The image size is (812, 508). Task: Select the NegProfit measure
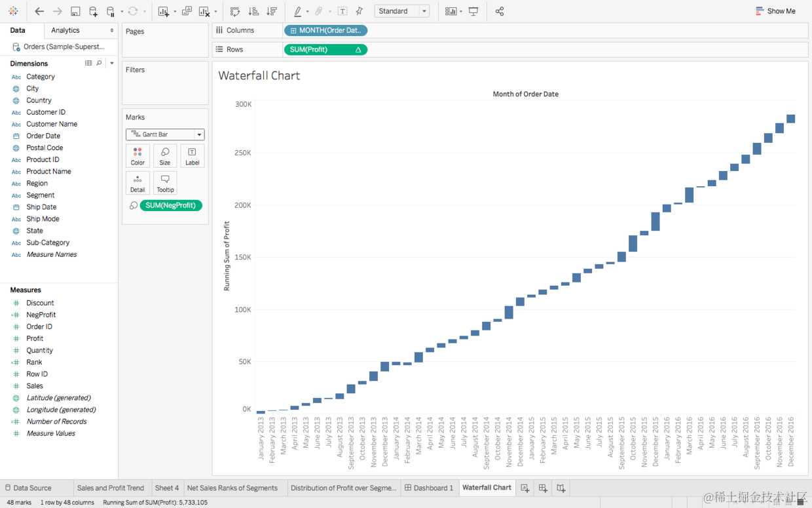[x=41, y=315]
